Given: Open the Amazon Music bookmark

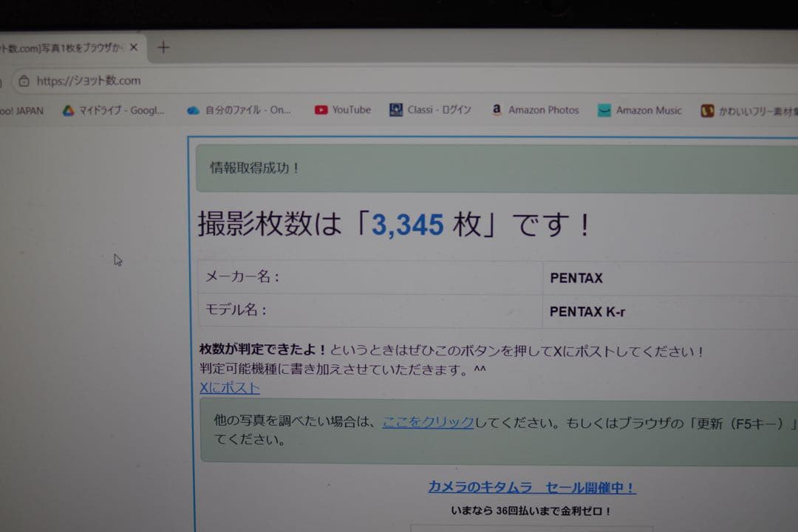Looking at the screenshot, I should (x=640, y=110).
